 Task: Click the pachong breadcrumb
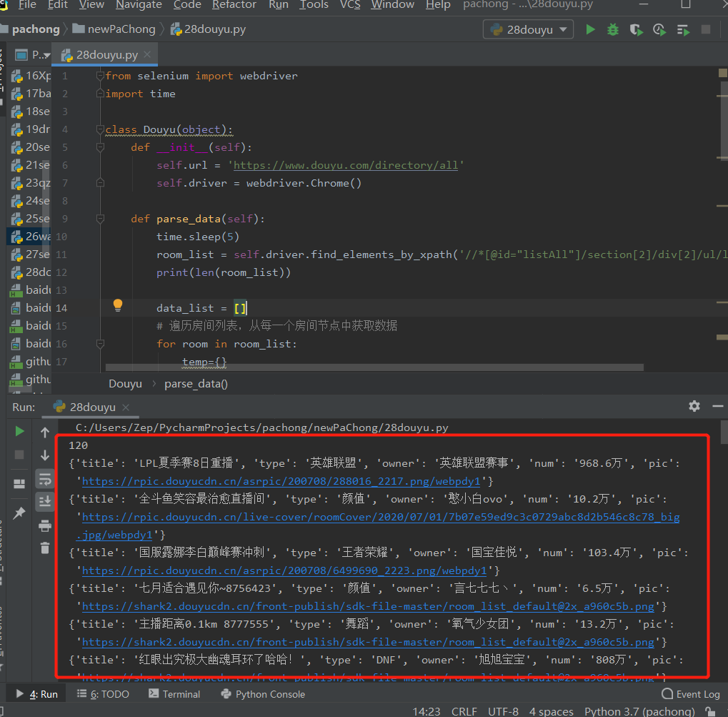36,29
